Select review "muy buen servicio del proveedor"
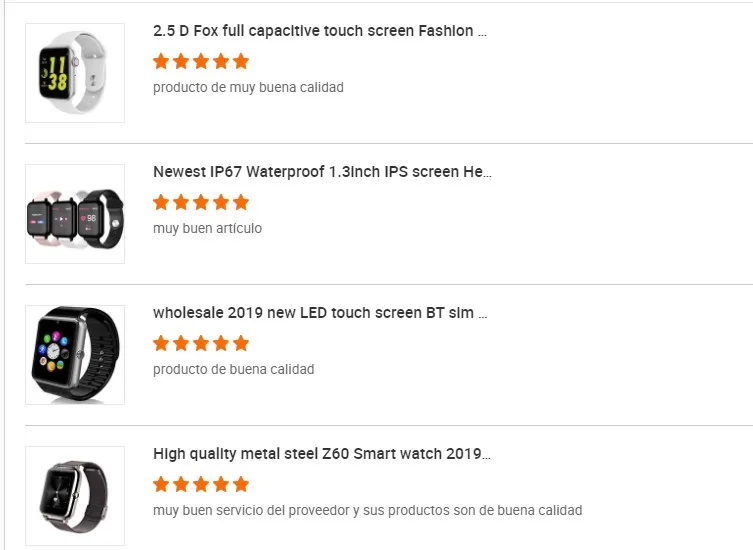Image resolution: width=753 pixels, height=550 pixels. (x=367, y=510)
